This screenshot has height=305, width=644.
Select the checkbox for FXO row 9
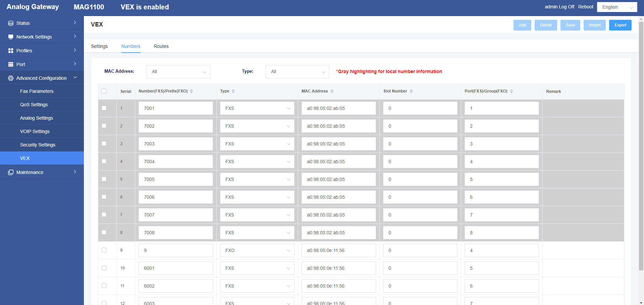coord(104,250)
